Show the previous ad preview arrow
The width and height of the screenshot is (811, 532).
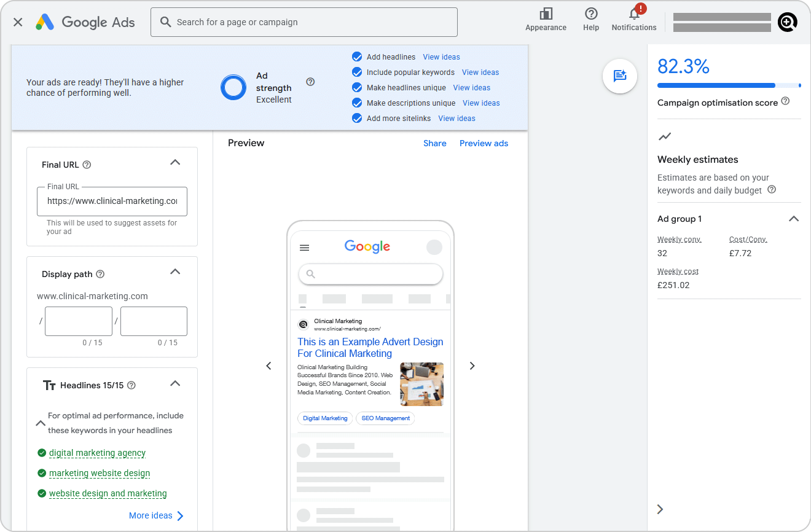(268, 366)
